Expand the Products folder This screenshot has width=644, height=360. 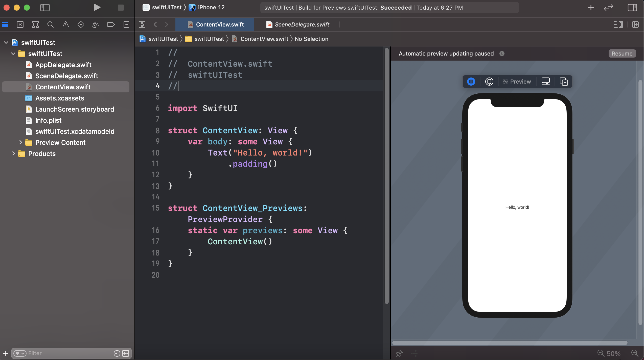(14, 153)
